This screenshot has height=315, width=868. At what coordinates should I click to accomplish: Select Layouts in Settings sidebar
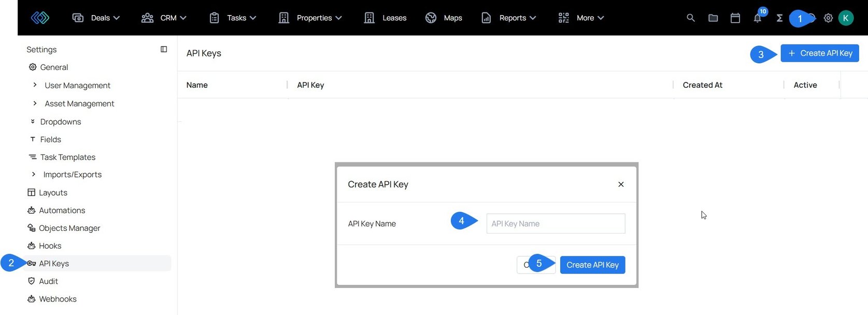pyautogui.click(x=53, y=193)
